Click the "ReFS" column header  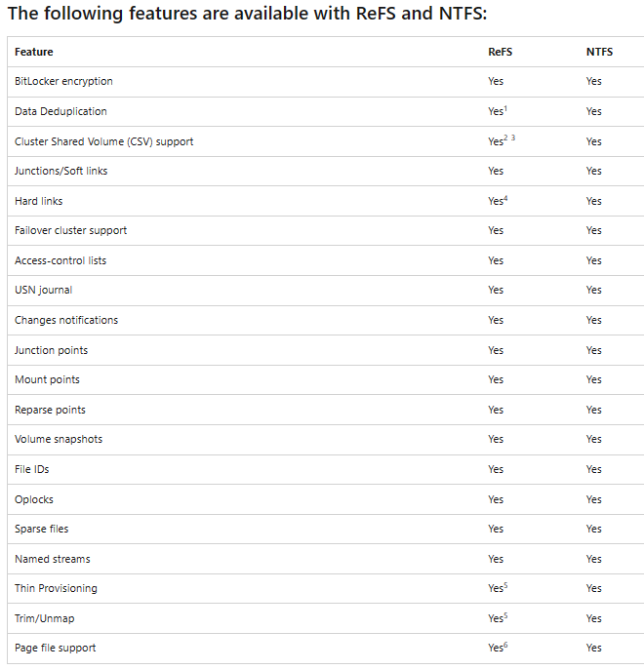pyautogui.click(x=500, y=52)
